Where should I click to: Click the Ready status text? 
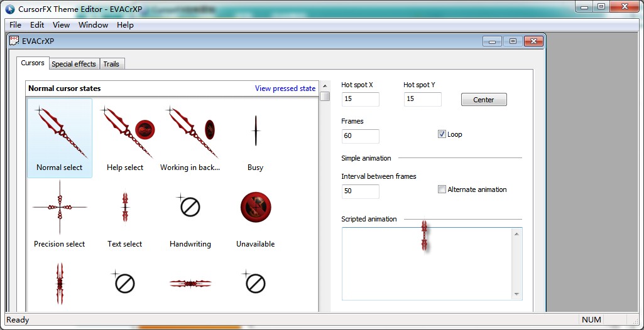click(x=18, y=320)
